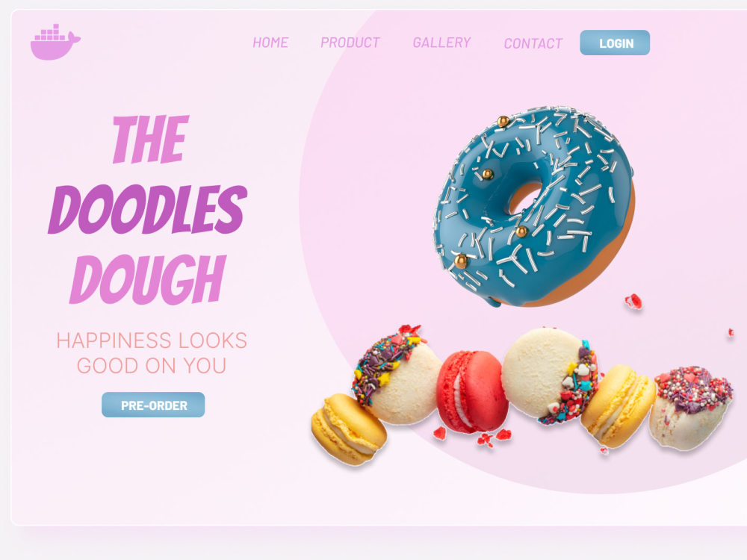
Task: Click the gold ball on donut top
Action: pos(503,122)
